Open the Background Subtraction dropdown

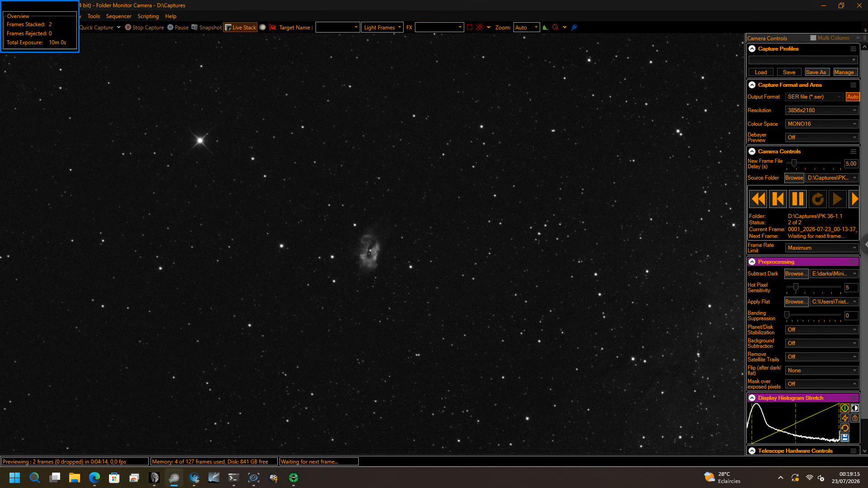[x=821, y=343]
